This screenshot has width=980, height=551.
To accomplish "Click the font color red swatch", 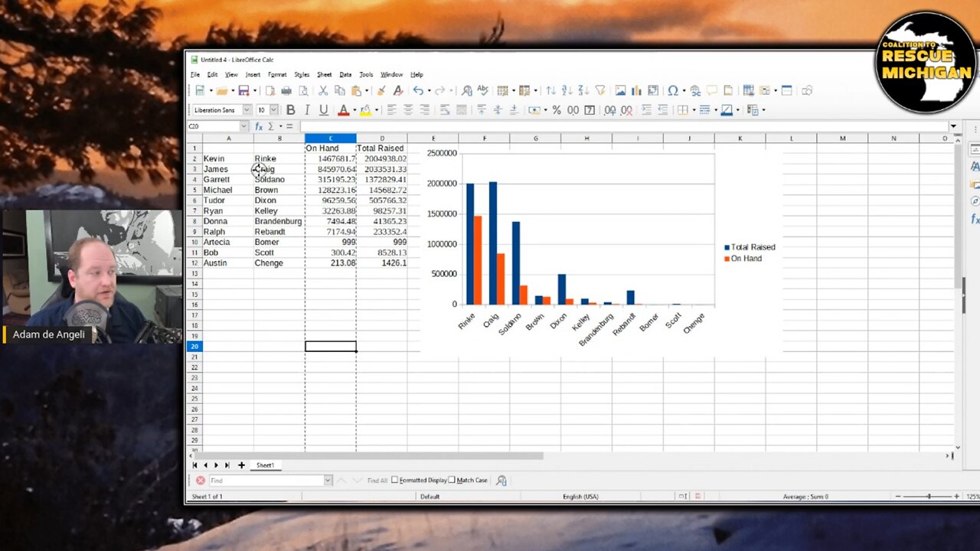I will [343, 110].
